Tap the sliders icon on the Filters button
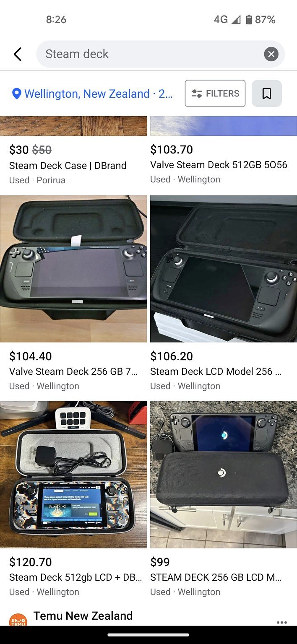The width and height of the screenshot is (297, 644). click(x=197, y=93)
